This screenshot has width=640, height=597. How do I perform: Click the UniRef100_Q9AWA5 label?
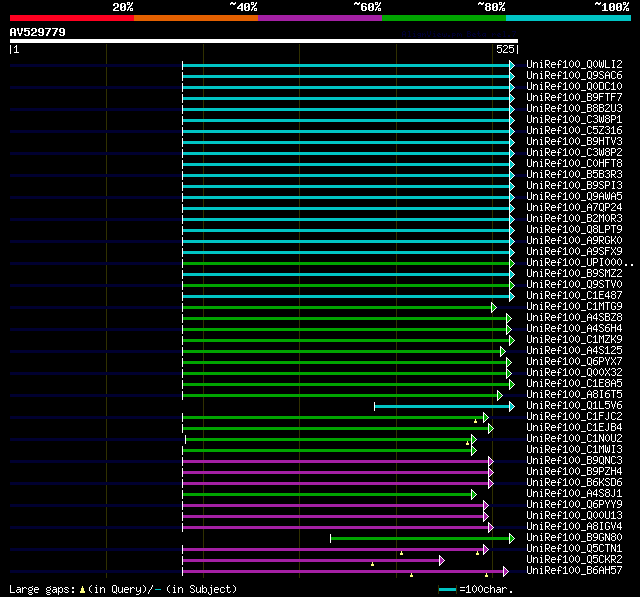click(x=574, y=197)
